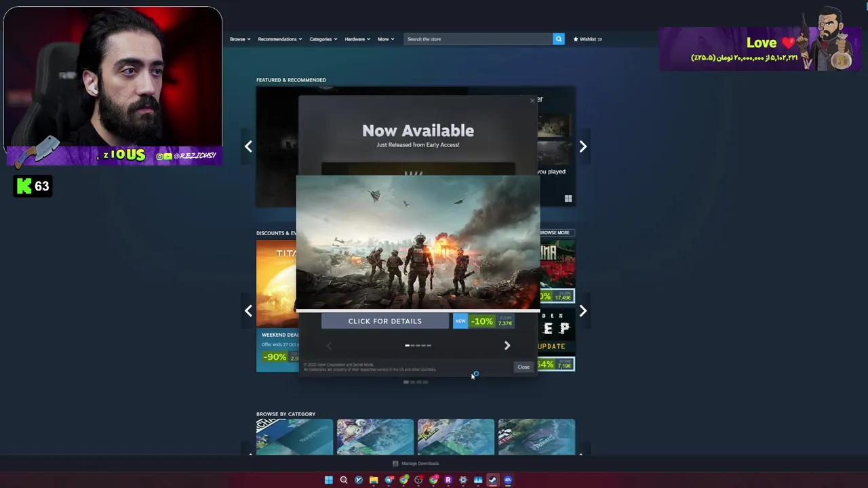
Task: Click the blue search magnifier button
Action: tap(559, 39)
